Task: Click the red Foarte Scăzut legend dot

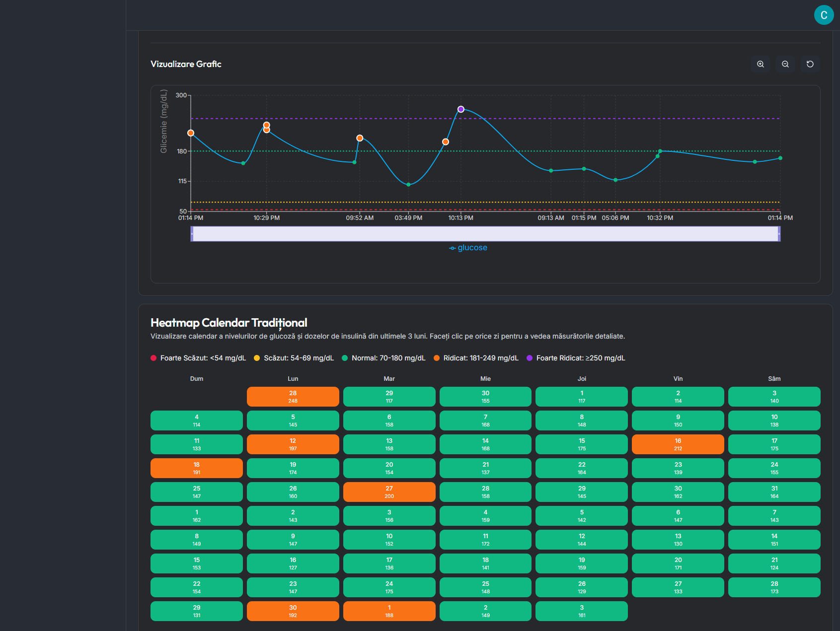Action: (x=154, y=357)
